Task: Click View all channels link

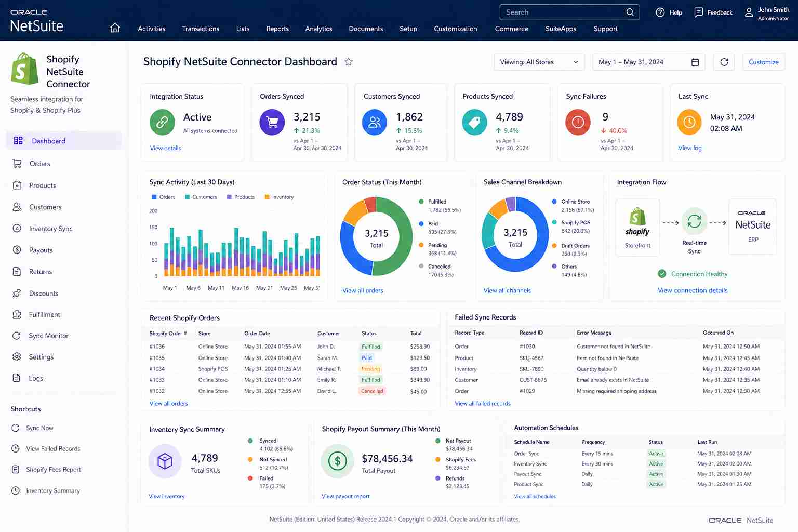Action: pyautogui.click(x=507, y=290)
